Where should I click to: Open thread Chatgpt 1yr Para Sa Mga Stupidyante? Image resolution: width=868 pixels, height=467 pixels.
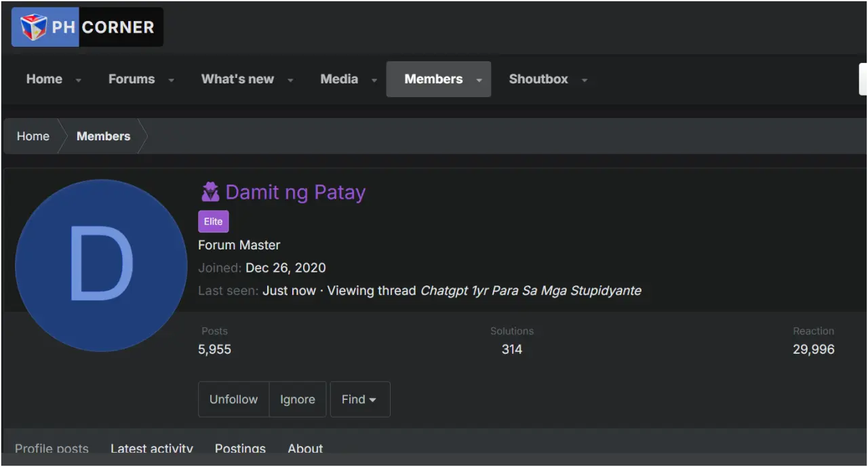531,291
